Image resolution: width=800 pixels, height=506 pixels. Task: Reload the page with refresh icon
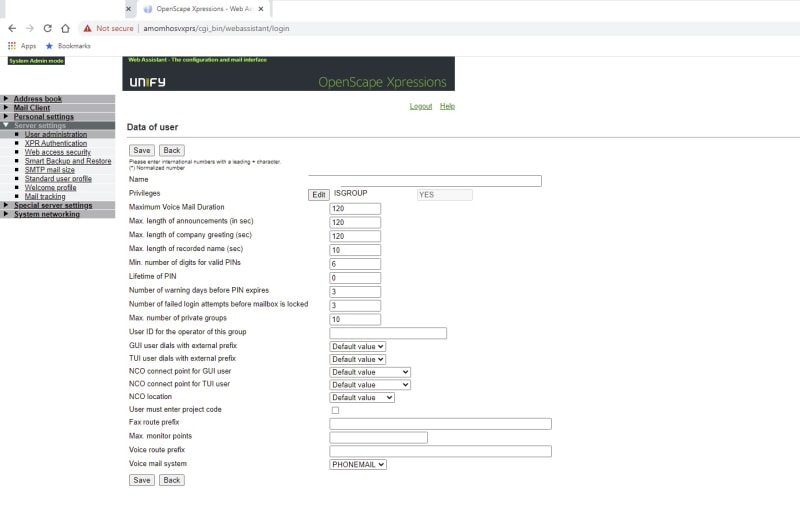tap(47, 29)
